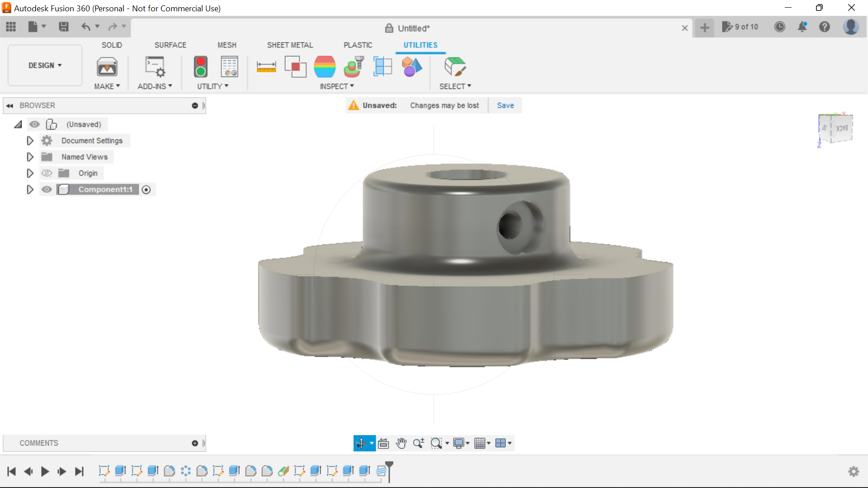Close the Untitled document tab
Image resolution: width=868 pixels, height=488 pixels.
685,28
